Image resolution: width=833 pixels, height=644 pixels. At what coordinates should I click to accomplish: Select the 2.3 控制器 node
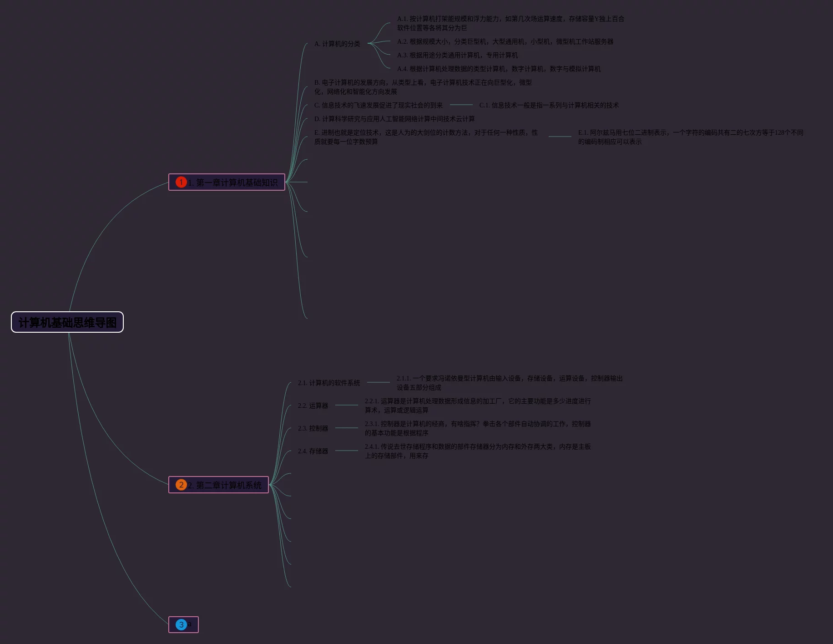pos(313,428)
